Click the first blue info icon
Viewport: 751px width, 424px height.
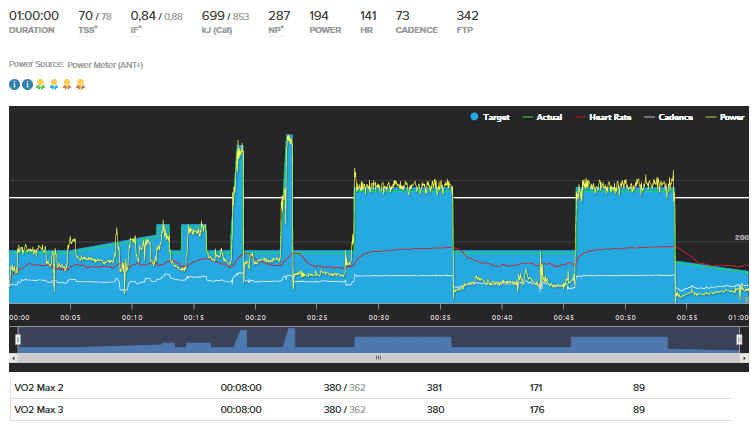click(x=14, y=85)
